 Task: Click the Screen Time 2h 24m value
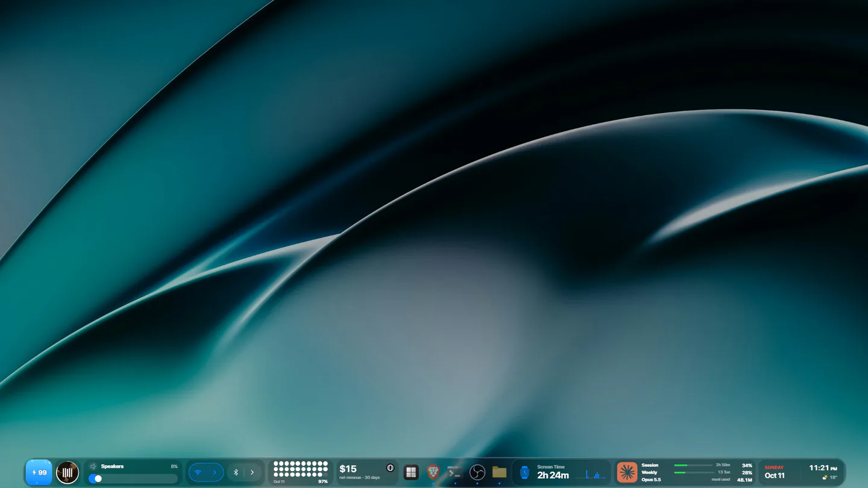click(553, 475)
